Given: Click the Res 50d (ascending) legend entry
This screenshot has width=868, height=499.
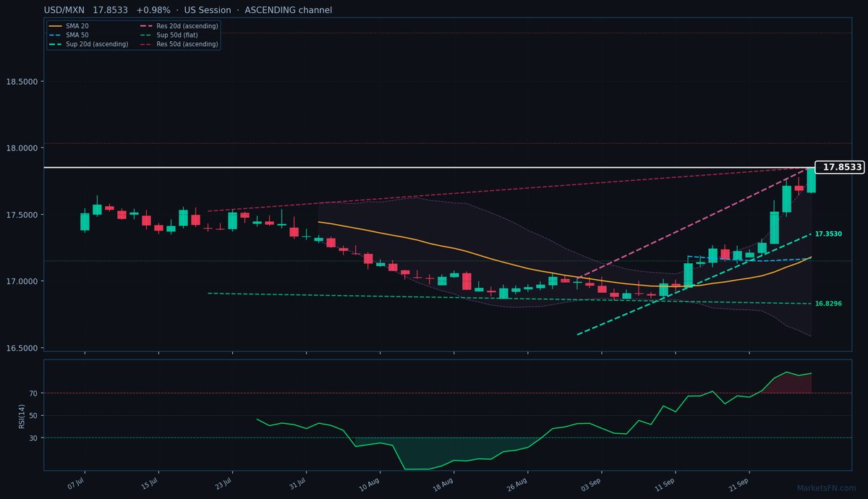Looking at the screenshot, I should (x=178, y=44).
